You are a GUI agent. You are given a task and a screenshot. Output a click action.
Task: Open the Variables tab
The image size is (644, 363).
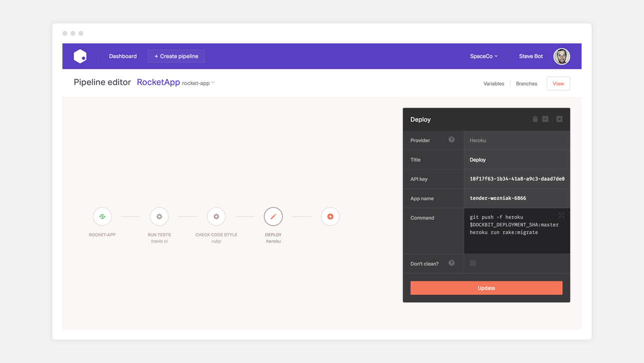494,84
